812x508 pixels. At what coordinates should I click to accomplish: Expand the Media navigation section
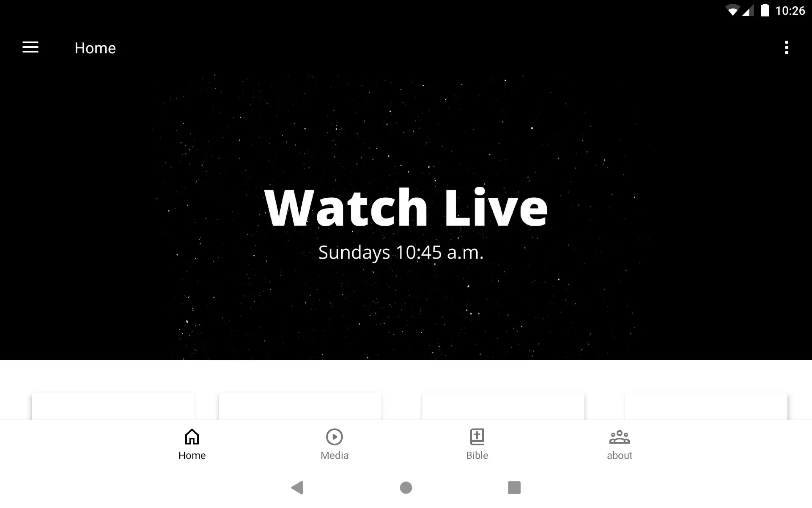[x=335, y=444]
